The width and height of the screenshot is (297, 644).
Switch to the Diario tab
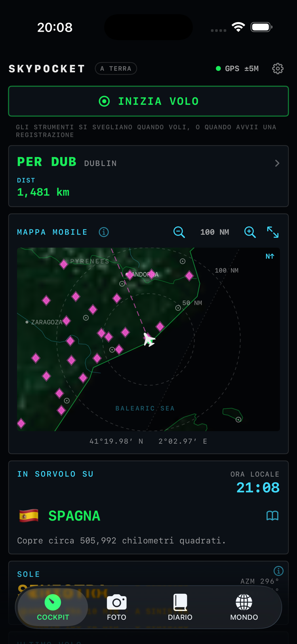click(180, 607)
